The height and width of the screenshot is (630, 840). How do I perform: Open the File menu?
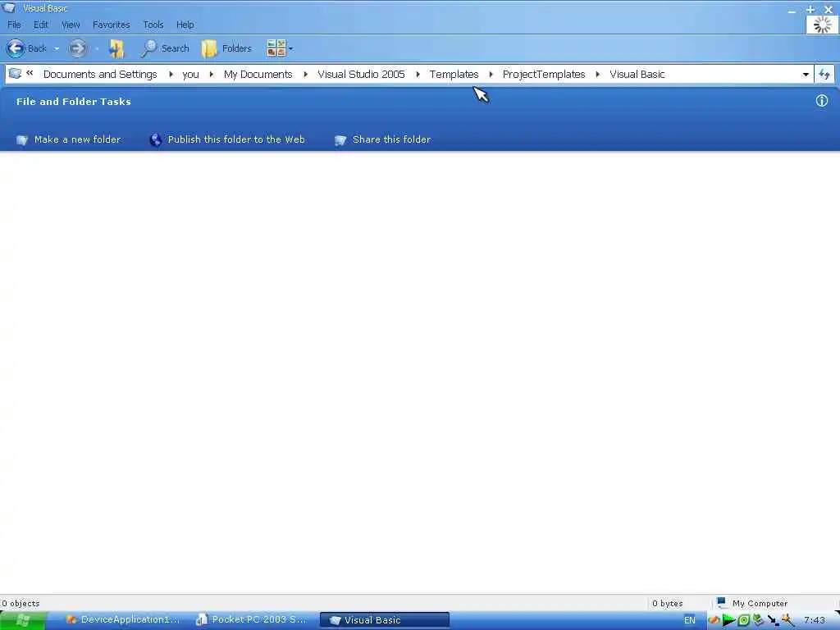(14, 25)
